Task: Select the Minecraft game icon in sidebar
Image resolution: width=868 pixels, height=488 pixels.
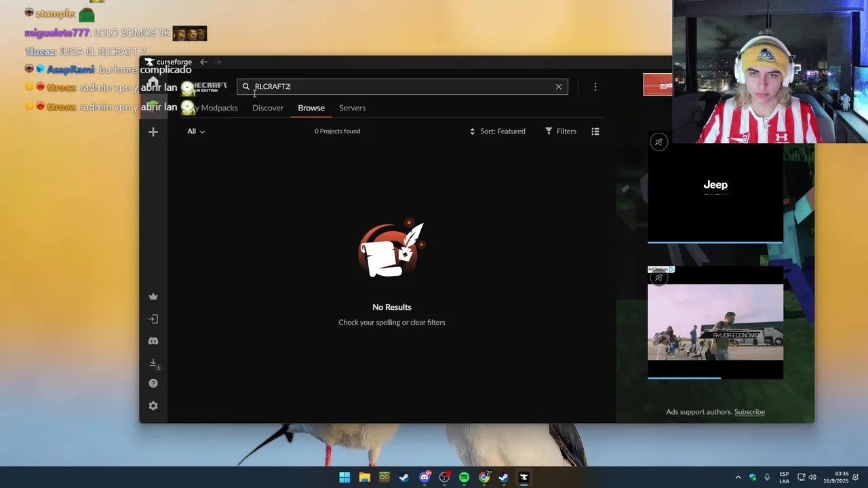Action: [x=153, y=106]
